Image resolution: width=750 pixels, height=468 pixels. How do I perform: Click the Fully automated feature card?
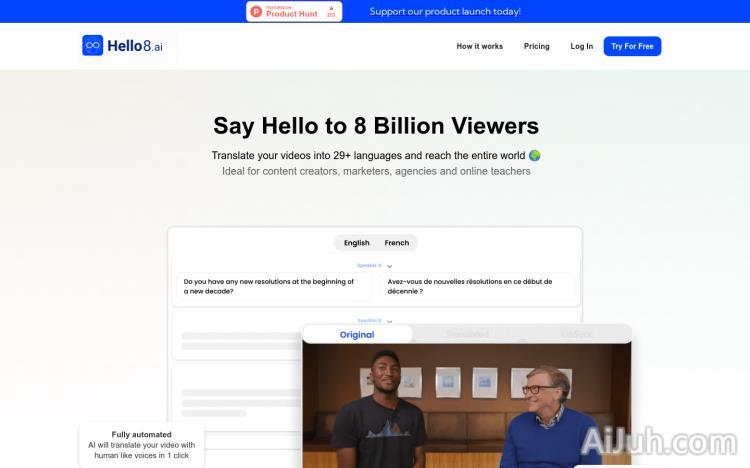[141, 445]
